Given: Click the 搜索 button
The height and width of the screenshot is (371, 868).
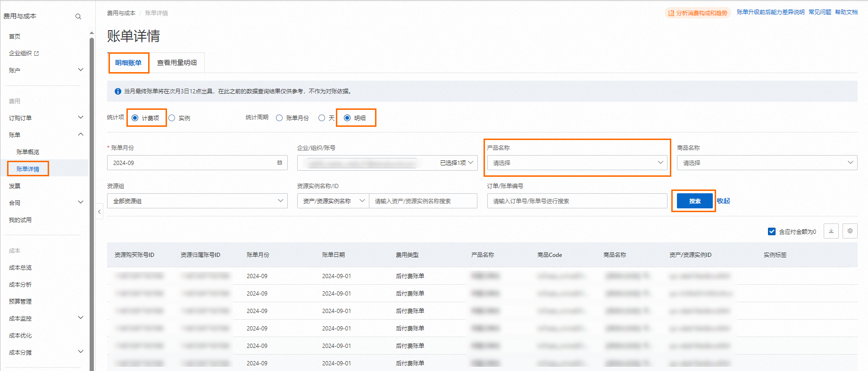Looking at the screenshot, I should click(x=694, y=201).
